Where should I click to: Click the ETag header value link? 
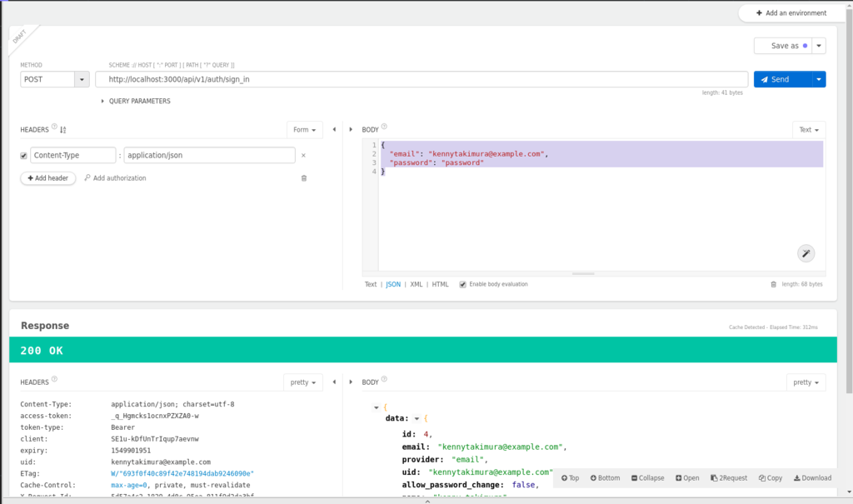pos(182,473)
